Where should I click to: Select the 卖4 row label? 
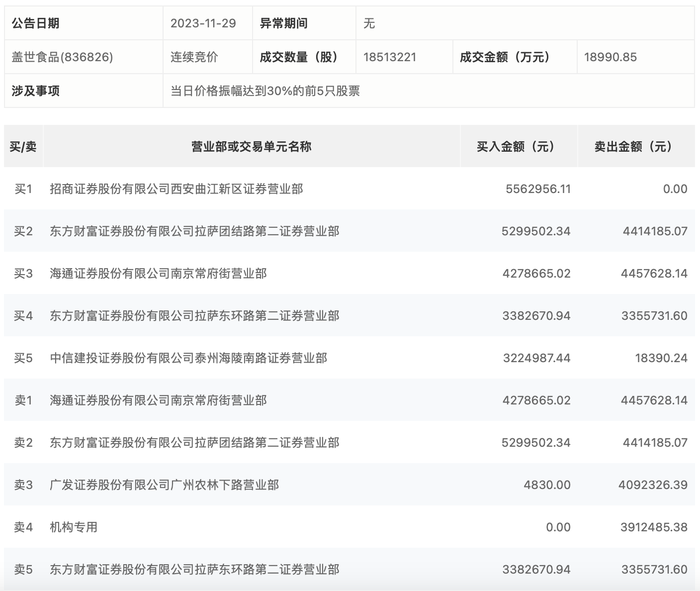click(23, 527)
